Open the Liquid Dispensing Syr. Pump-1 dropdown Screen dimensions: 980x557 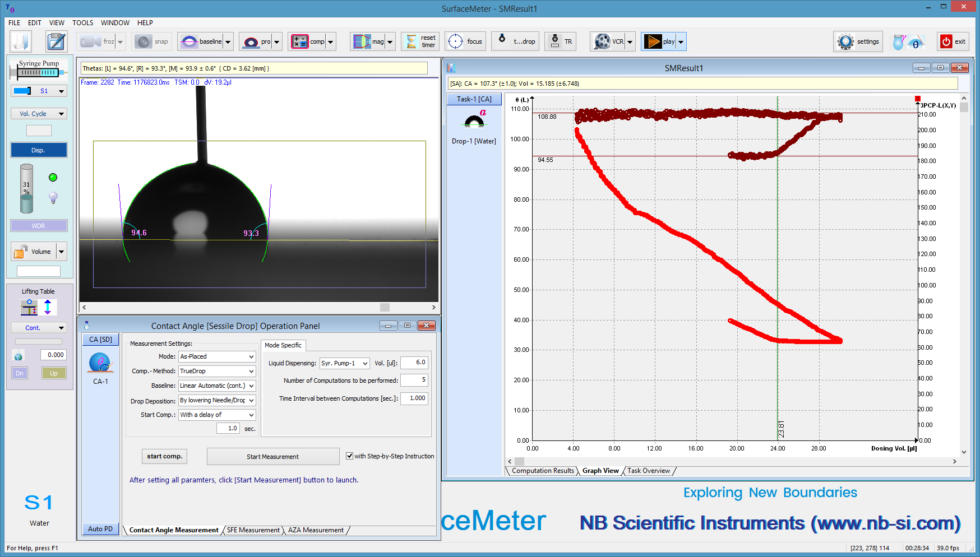(344, 363)
